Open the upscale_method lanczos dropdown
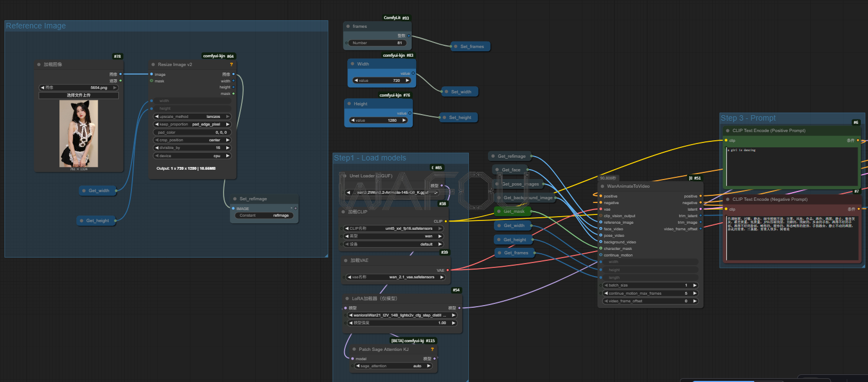This screenshot has width=868, height=382. (x=192, y=116)
